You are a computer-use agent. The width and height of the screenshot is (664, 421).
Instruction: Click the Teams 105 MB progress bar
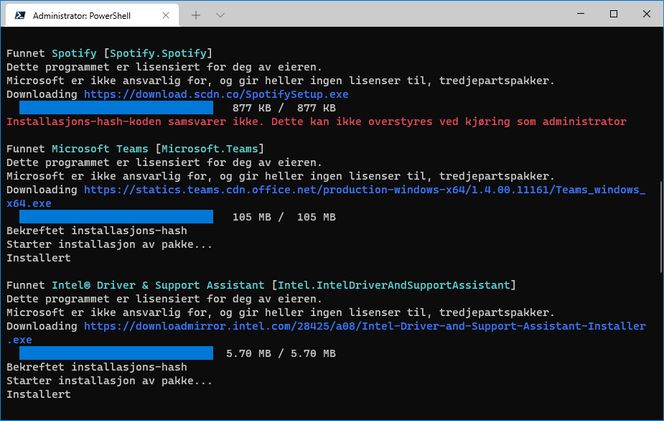click(116, 217)
